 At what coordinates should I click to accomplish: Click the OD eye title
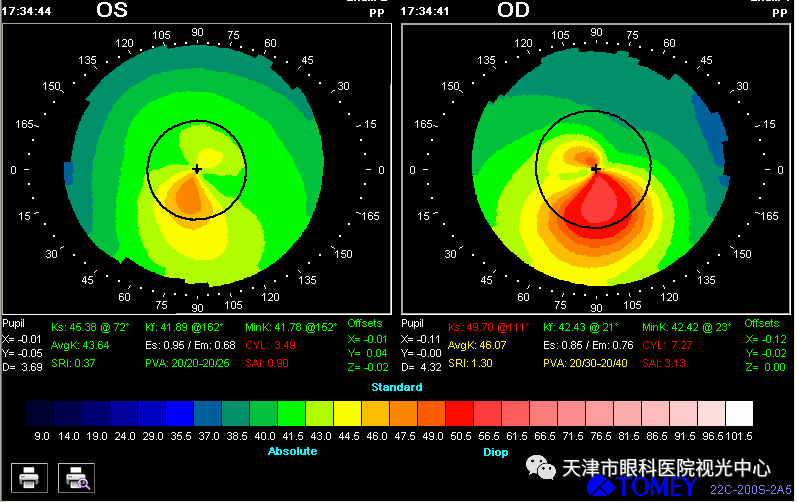(x=513, y=10)
